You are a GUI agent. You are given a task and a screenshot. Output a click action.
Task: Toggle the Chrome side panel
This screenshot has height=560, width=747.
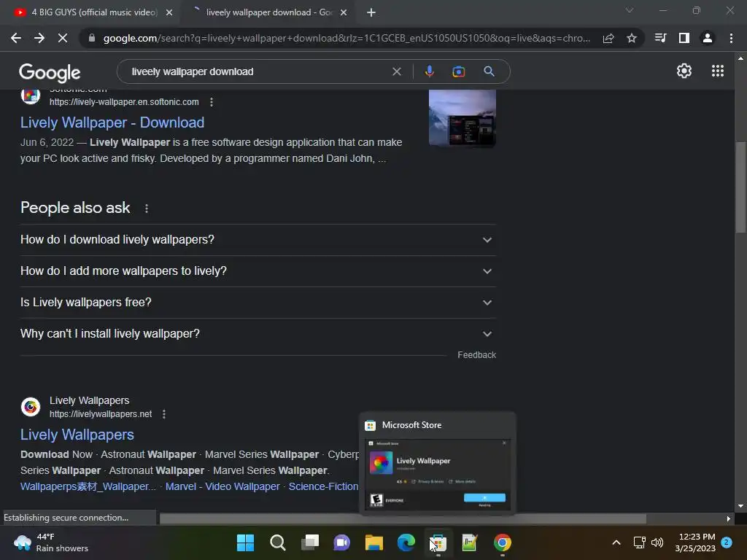click(684, 38)
